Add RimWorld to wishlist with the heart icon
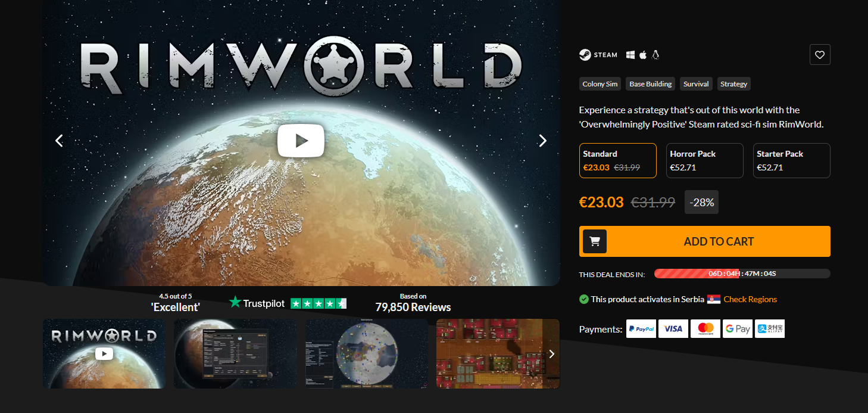The width and height of the screenshot is (868, 413). (820, 55)
